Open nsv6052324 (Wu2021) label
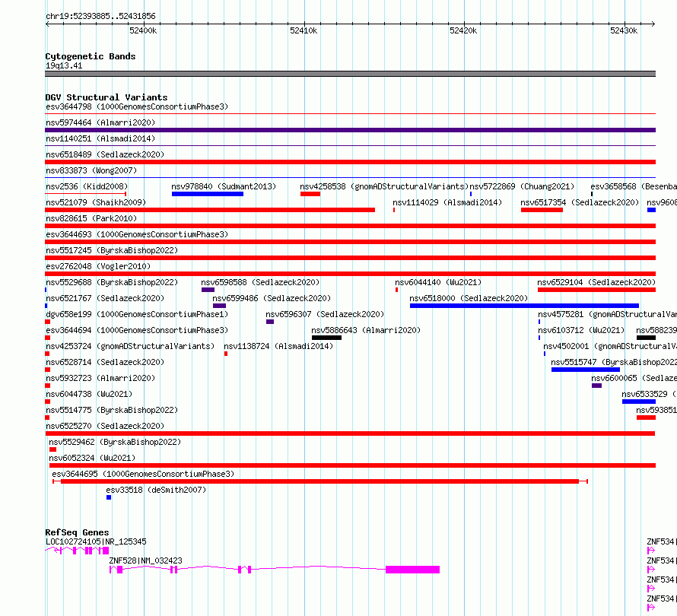 [92, 458]
